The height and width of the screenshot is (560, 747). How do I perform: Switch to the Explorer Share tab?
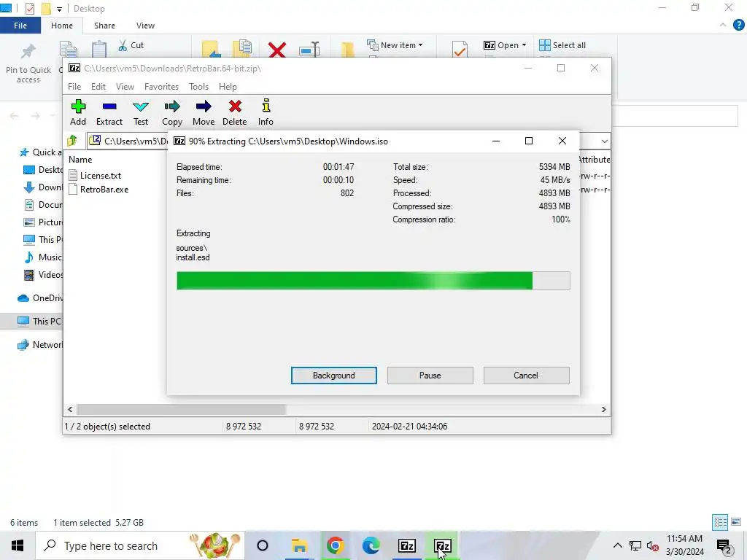click(x=104, y=26)
